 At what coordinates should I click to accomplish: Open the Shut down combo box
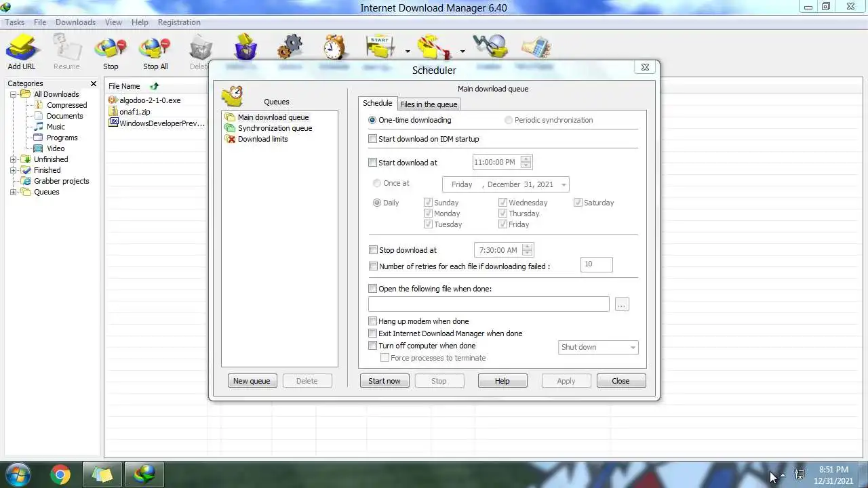pyautogui.click(x=598, y=347)
